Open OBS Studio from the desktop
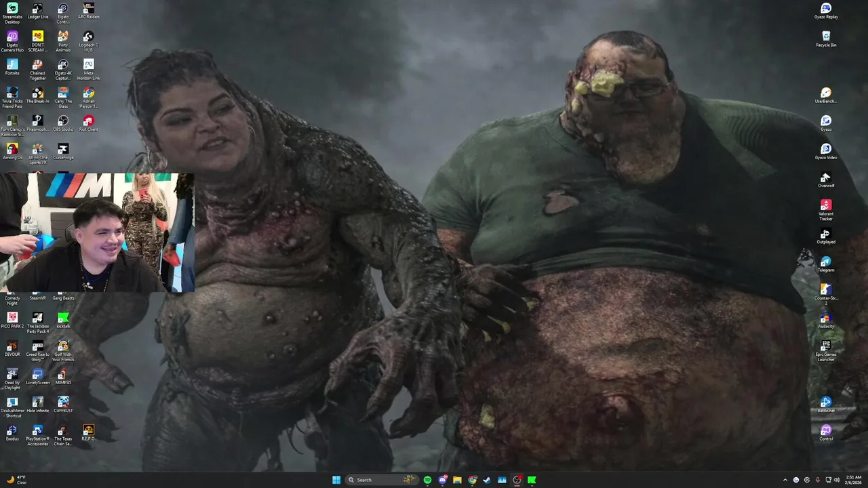This screenshot has width=868, height=488. click(x=63, y=123)
